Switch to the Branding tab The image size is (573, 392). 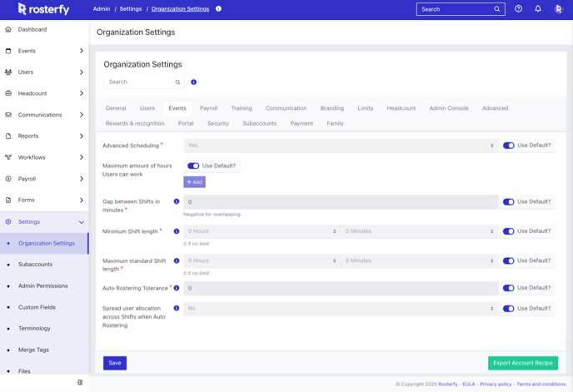pos(331,108)
